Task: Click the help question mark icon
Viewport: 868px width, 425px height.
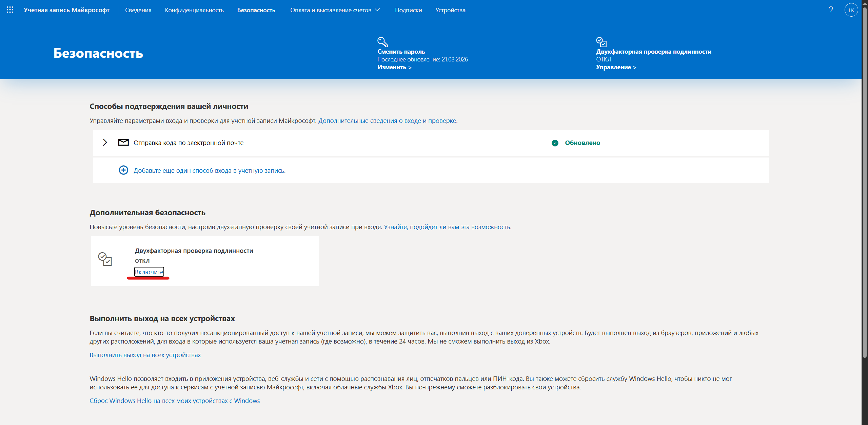Action: 831,10
